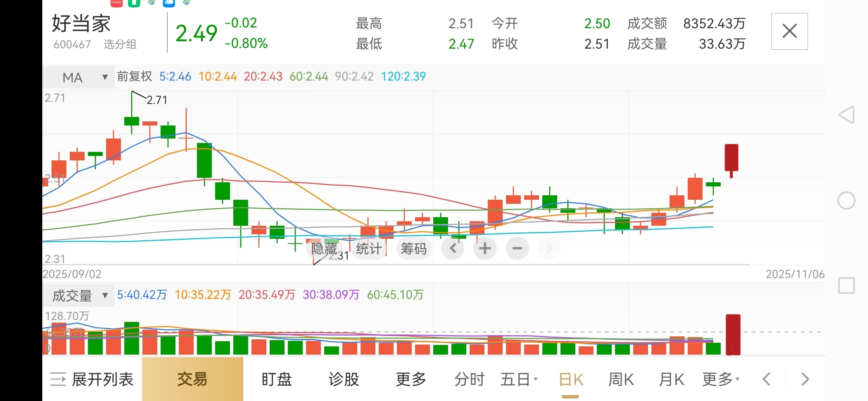Viewport: 868px width, 401px height.
Task: Go to previous stock with left chevron
Action: 766,379
